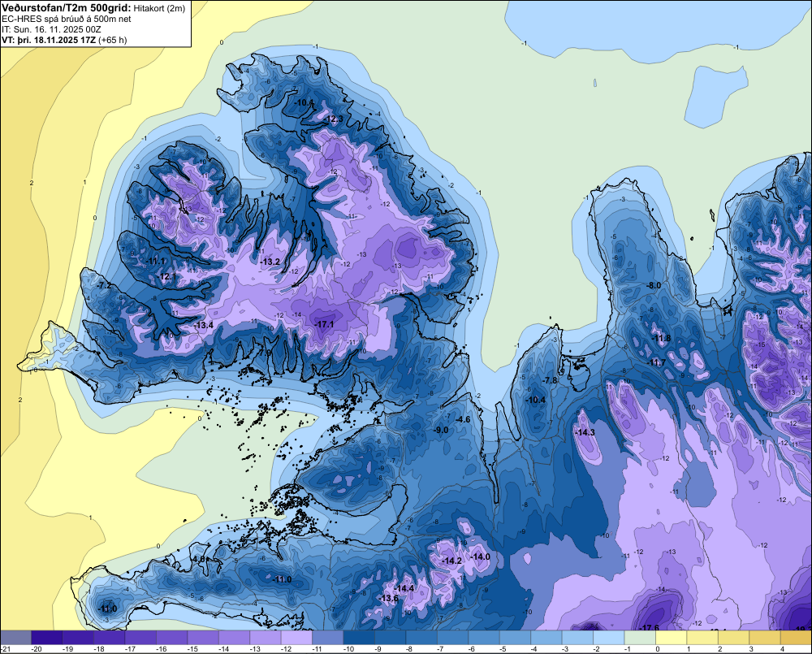Viewport: 812px width, 654px height.
Task: Click the -11.1 temperature value
Action: (155, 261)
